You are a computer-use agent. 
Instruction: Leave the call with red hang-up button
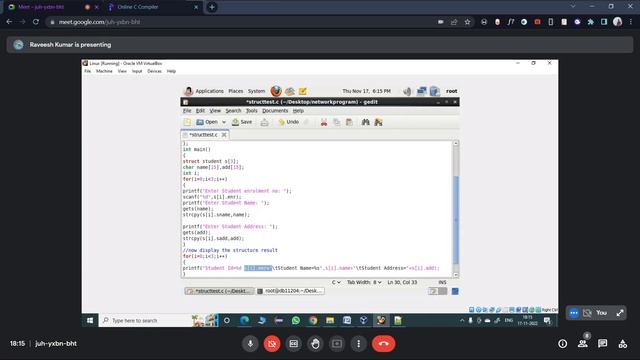tap(383, 344)
